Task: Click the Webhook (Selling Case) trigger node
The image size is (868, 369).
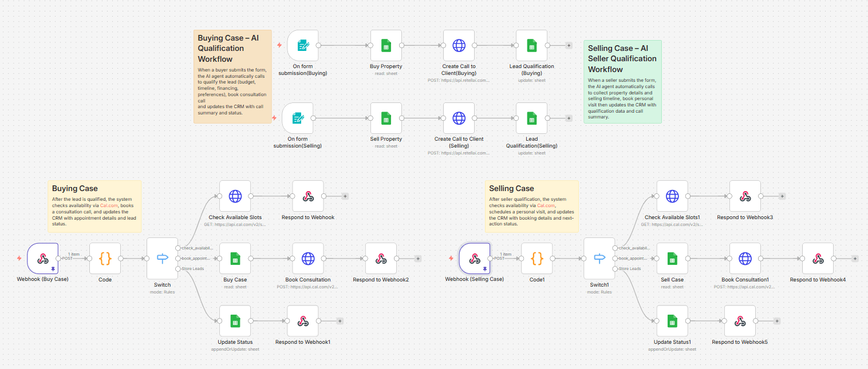Action: [x=475, y=259]
